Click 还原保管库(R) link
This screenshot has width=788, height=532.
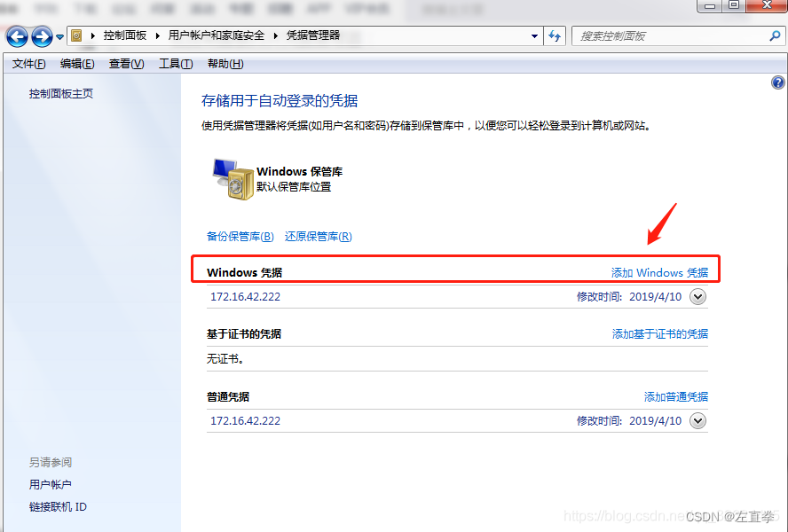[x=318, y=236]
